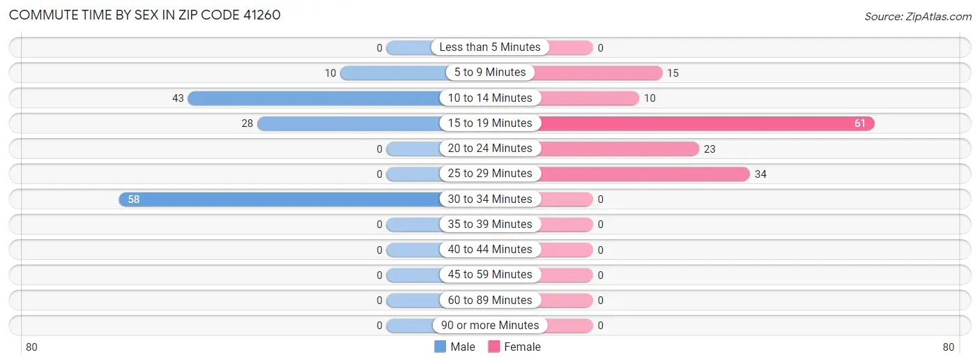Click the '35 to 39 Minutes' category label
The height and width of the screenshot is (364, 980).
tap(490, 224)
